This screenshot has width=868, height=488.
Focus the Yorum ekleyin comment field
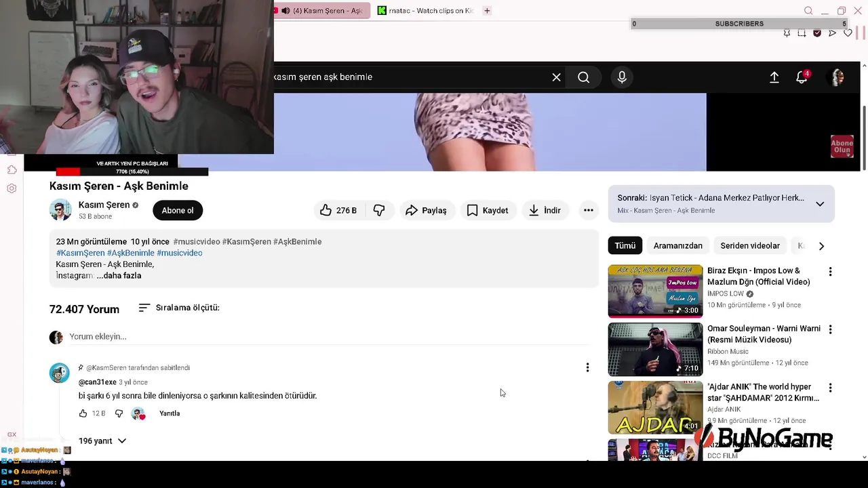click(330, 337)
